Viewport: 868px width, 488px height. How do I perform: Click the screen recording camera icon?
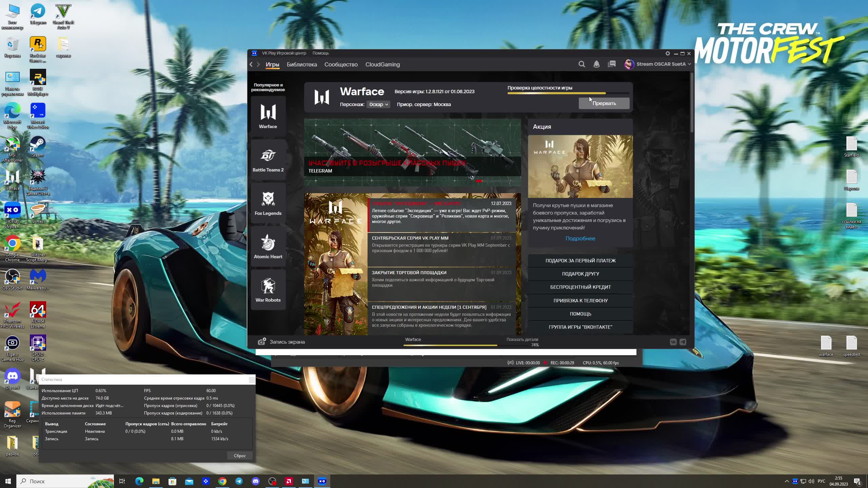tap(262, 341)
